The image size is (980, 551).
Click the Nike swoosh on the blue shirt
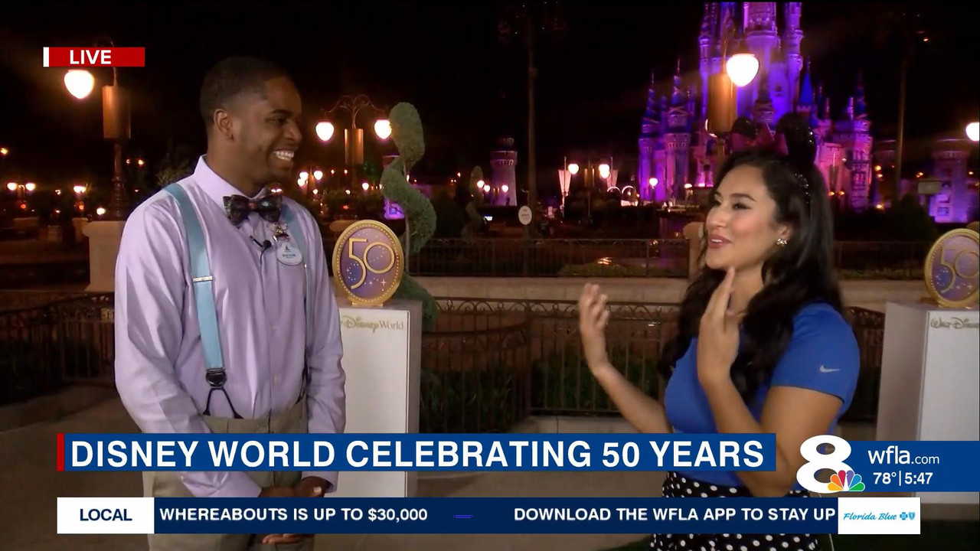[828, 369]
